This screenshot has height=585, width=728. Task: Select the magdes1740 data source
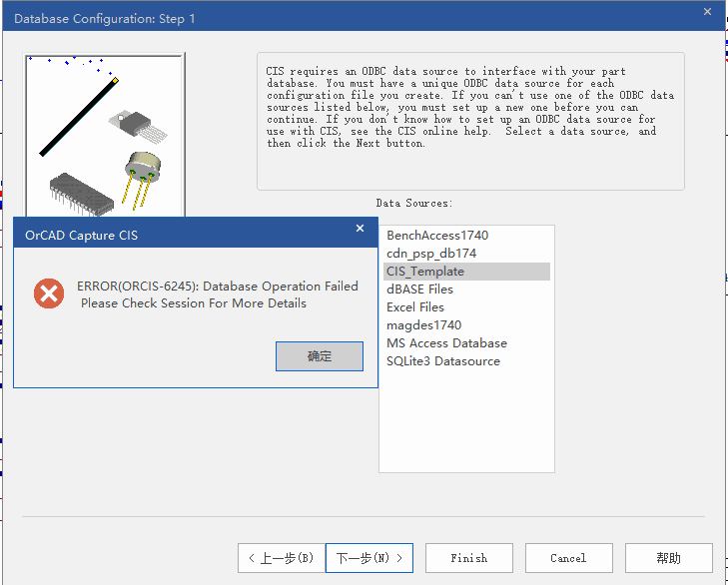466,325
